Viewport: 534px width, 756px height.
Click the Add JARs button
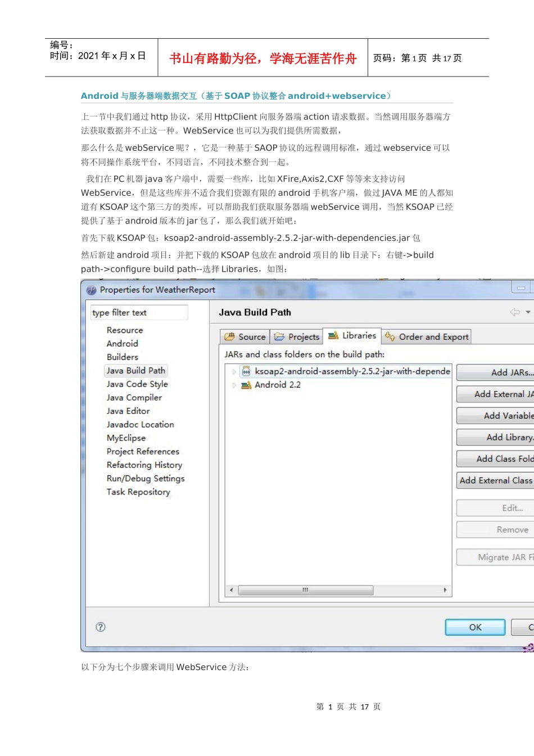pos(495,372)
